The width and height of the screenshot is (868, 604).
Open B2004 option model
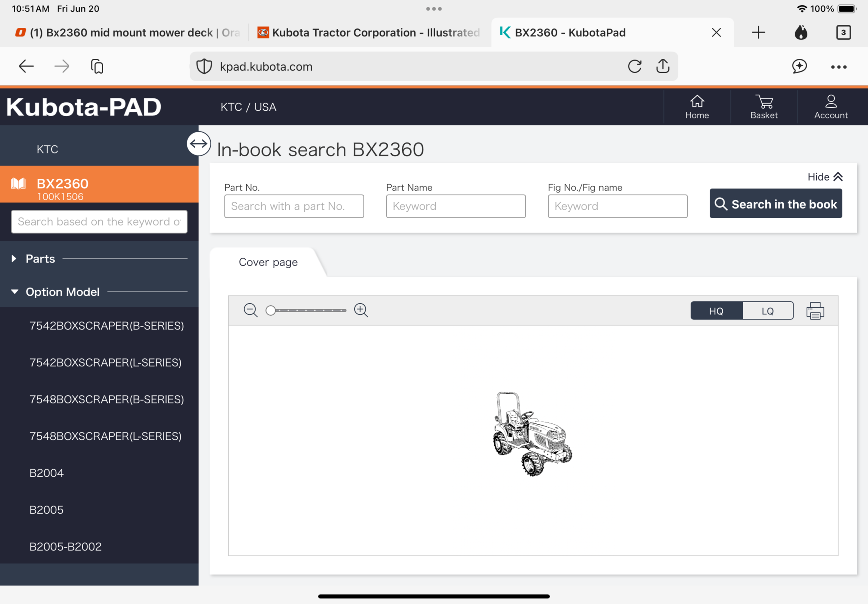tap(46, 473)
